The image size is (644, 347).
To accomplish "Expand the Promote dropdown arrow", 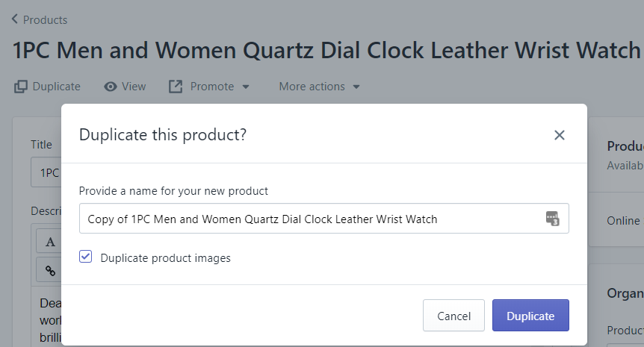I will [x=246, y=87].
